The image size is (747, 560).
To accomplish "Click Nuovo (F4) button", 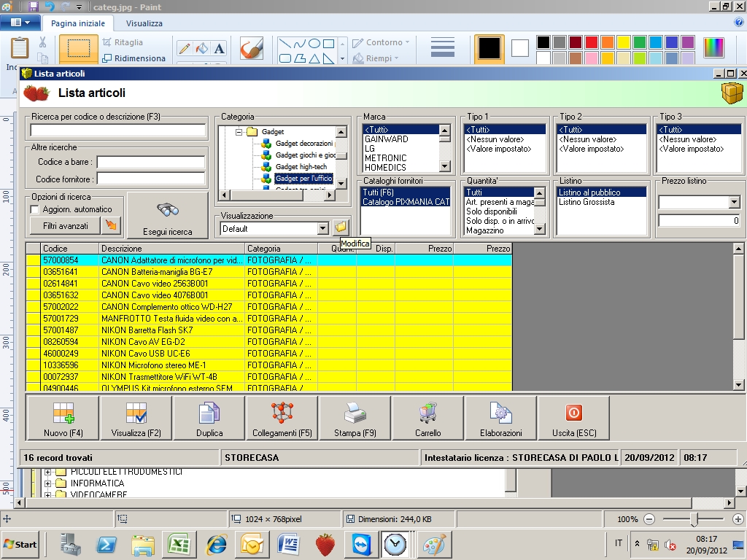I will (x=63, y=418).
